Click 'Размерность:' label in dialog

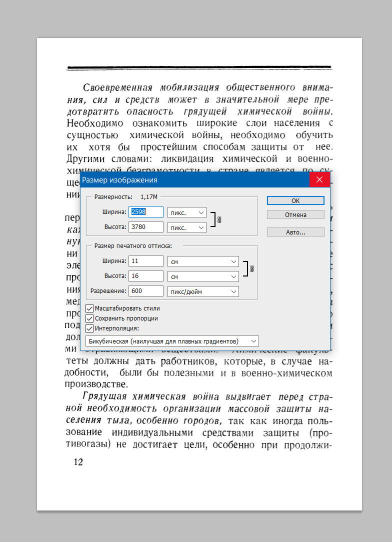tap(113, 196)
